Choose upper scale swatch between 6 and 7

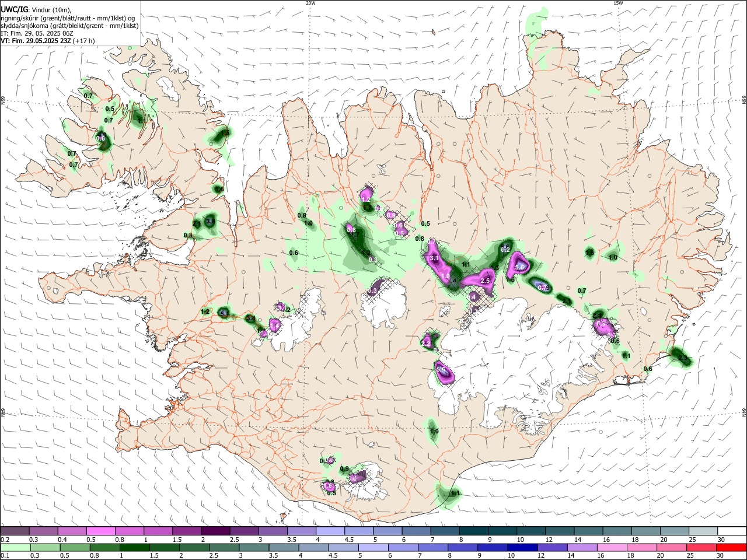(416, 531)
